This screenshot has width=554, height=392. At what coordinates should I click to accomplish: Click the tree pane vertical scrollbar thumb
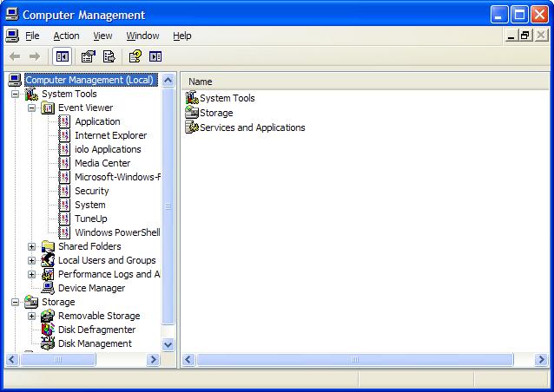point(168,206)
